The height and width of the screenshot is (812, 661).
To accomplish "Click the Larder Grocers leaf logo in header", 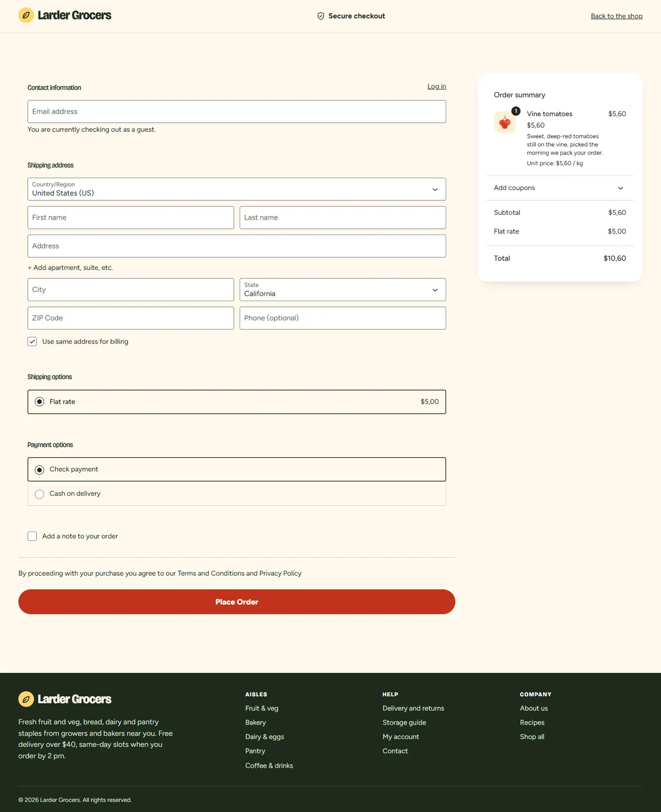I will [x=26, y=15].
